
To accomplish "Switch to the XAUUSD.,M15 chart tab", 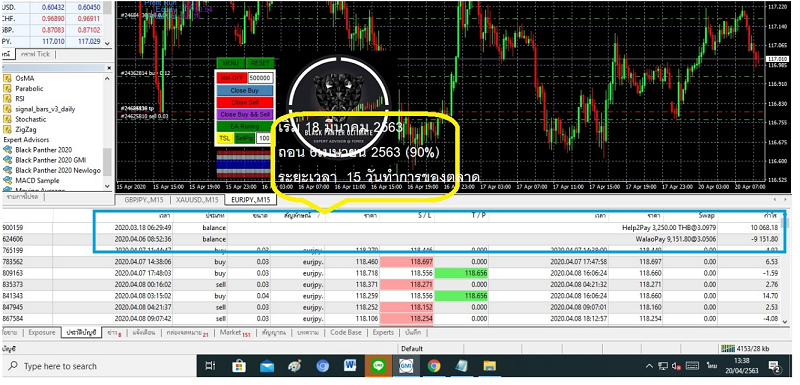I will click(x=198, y=200).
